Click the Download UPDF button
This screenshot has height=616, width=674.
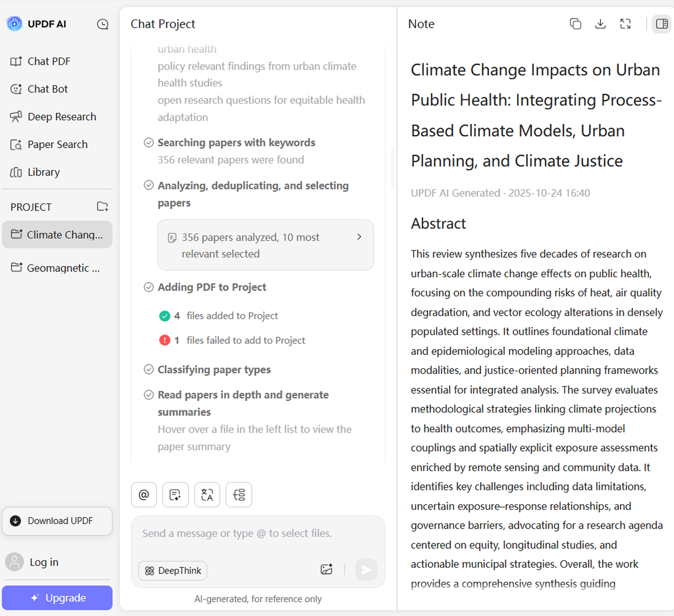(57, 521)
